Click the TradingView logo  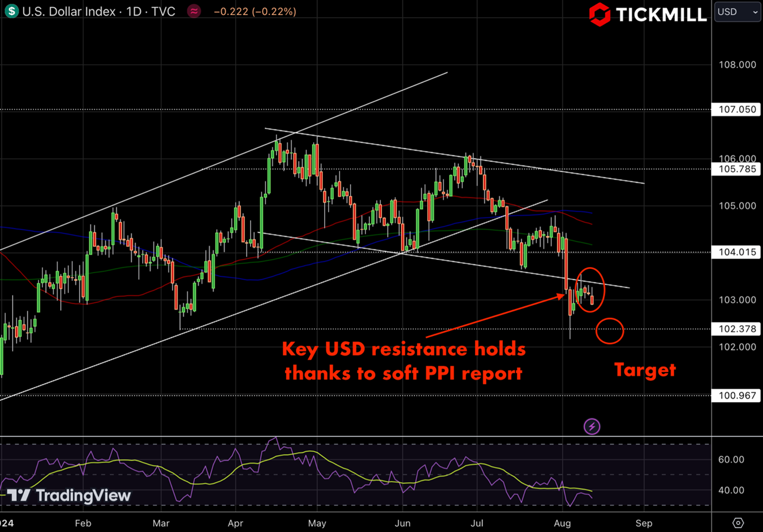[x=69, y=496]
